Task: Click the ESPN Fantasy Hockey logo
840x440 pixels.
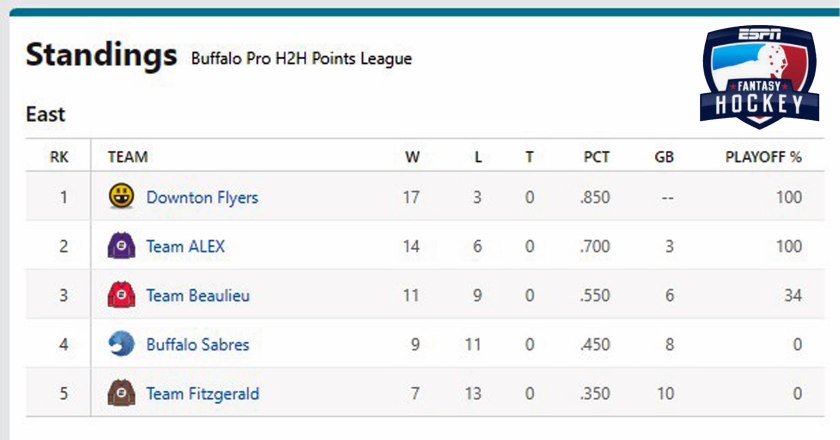Action: pos(761,76)
